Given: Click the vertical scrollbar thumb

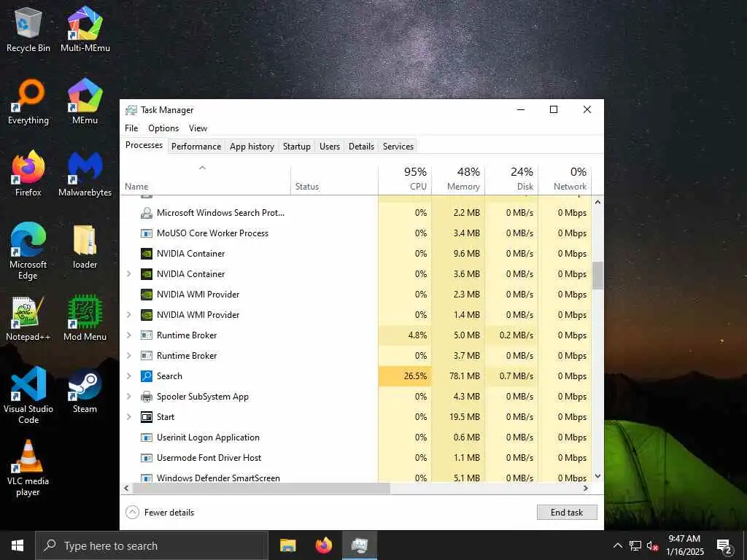Looking at the screenshot, I should coord(597,275).
